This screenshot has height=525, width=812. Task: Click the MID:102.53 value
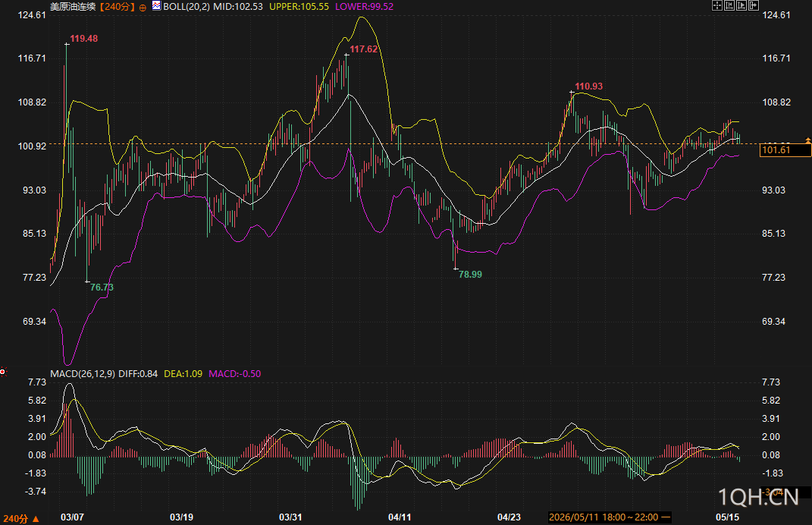[x=238, y=7]
